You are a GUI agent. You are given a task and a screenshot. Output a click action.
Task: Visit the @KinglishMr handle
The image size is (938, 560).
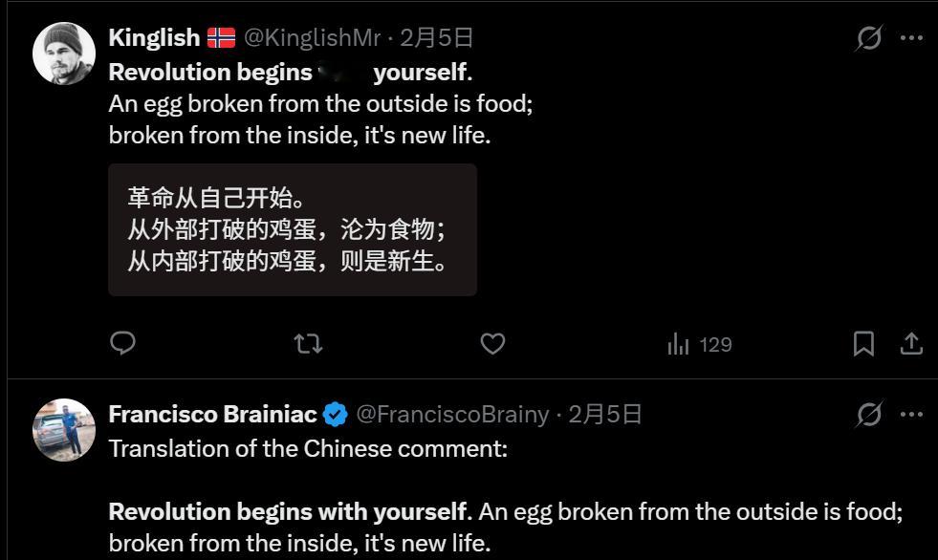(313, 38)
